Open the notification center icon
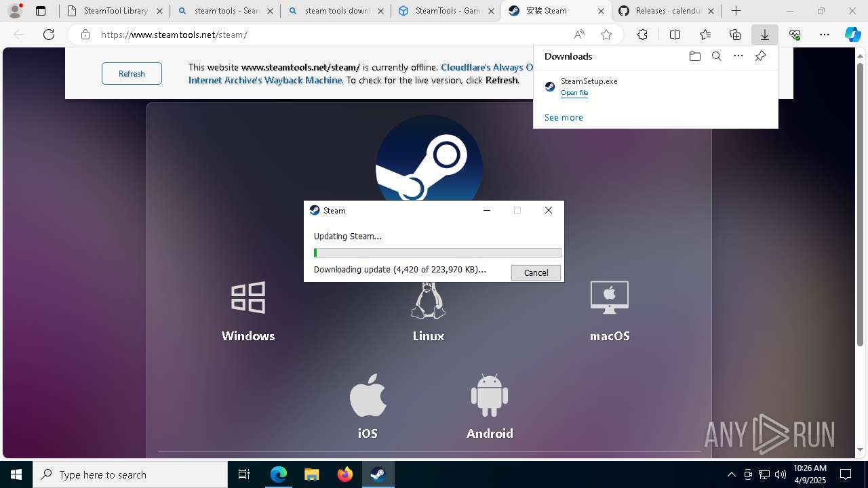 coord(846,474)
